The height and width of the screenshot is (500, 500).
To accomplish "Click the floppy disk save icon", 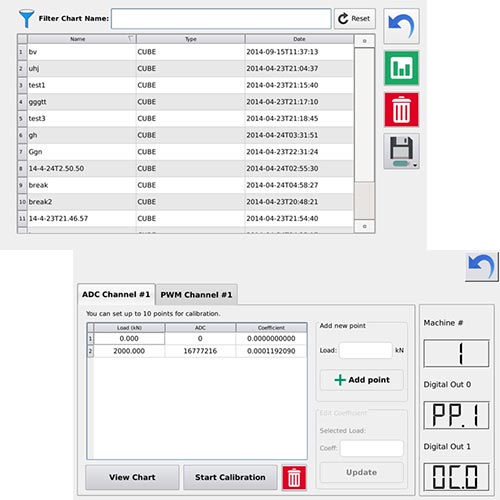I will (401, 151).
